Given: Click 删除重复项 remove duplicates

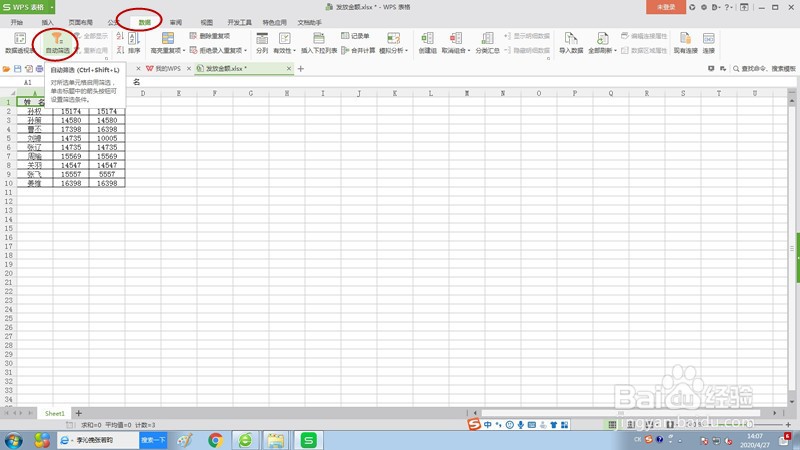Looking at the screenshot, I should [210, 36].
